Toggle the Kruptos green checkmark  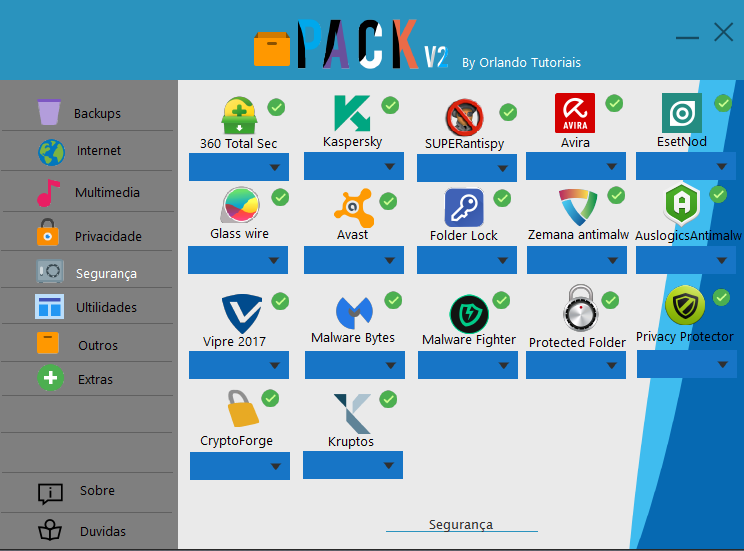click(x=388, y=400)
